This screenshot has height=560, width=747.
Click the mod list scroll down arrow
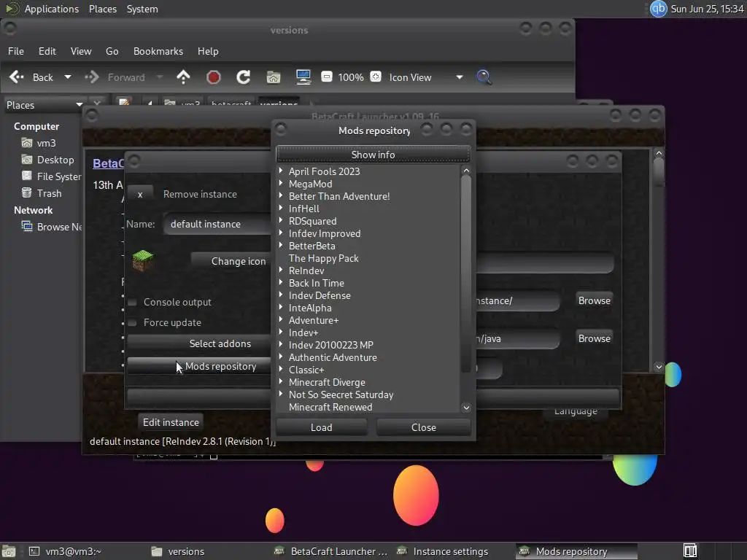(466, 407)
